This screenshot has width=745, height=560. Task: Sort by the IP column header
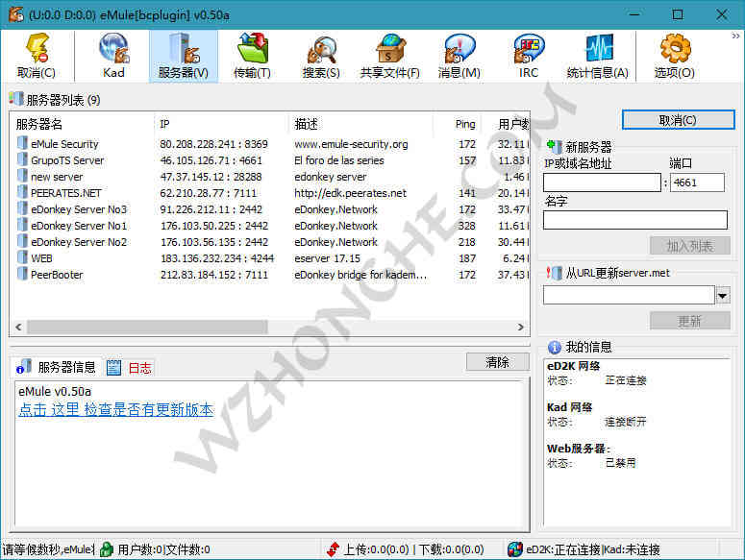point(221,124)
